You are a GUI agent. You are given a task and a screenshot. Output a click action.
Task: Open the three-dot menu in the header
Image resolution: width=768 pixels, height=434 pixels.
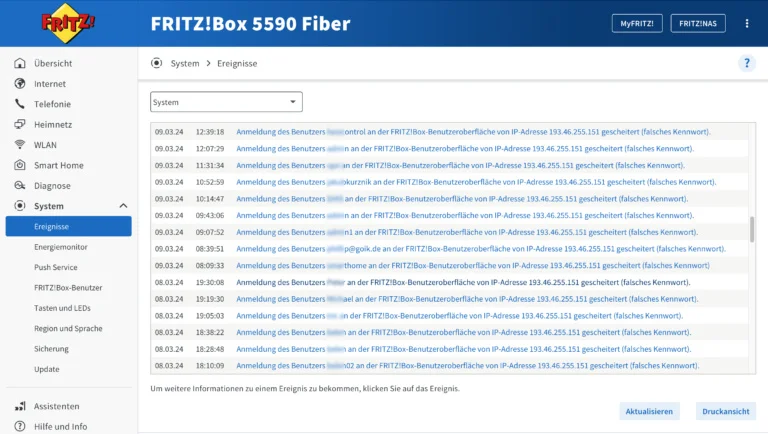(x=746, y=24)
